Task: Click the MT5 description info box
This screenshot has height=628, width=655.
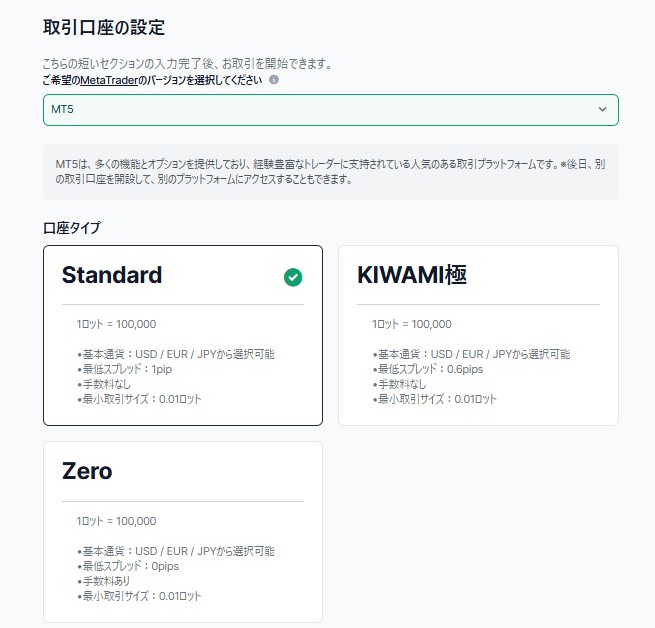Action: pyautogui.click(x=330, y=172)
